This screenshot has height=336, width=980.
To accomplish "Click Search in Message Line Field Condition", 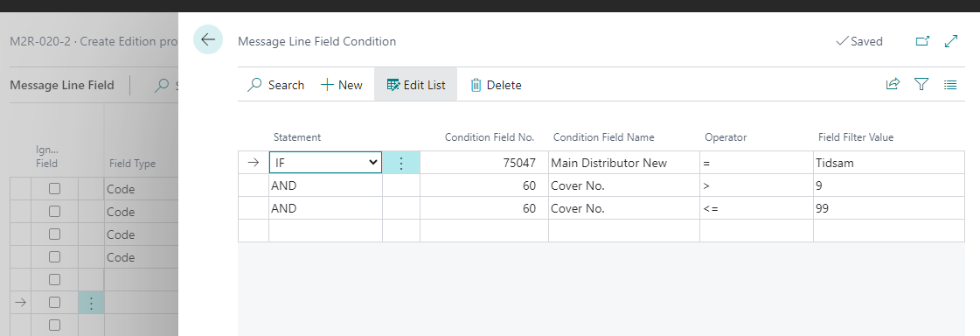I will tap(275, 85).
